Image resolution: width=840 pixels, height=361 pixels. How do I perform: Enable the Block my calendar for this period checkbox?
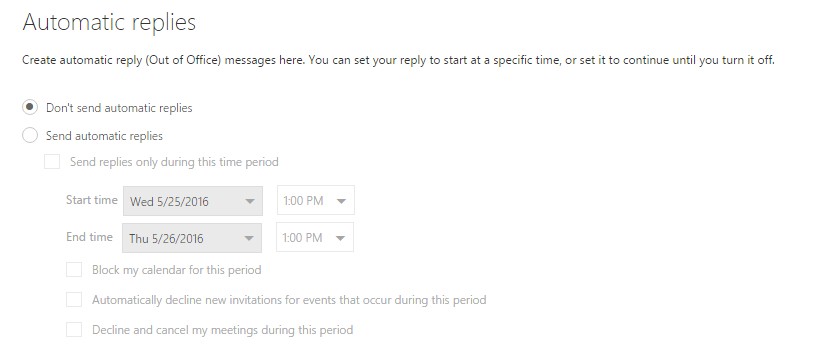(x=74, y=269)
